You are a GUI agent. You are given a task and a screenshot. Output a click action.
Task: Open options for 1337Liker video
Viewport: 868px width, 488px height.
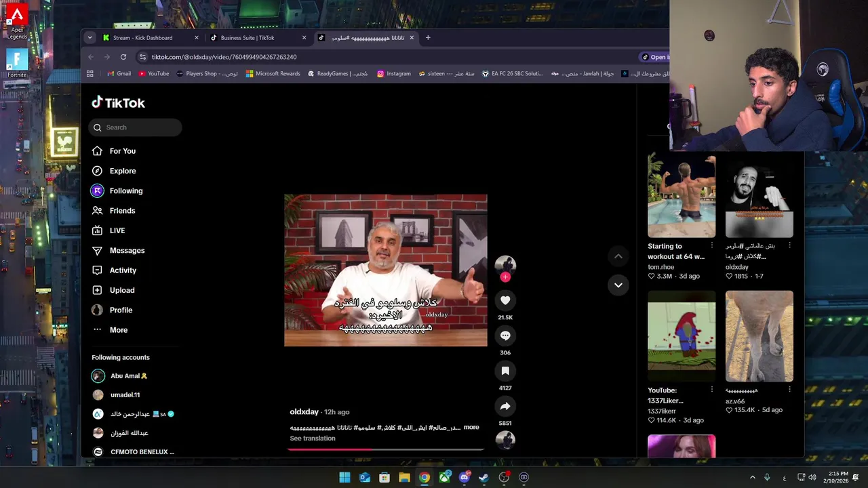point(711,390)
